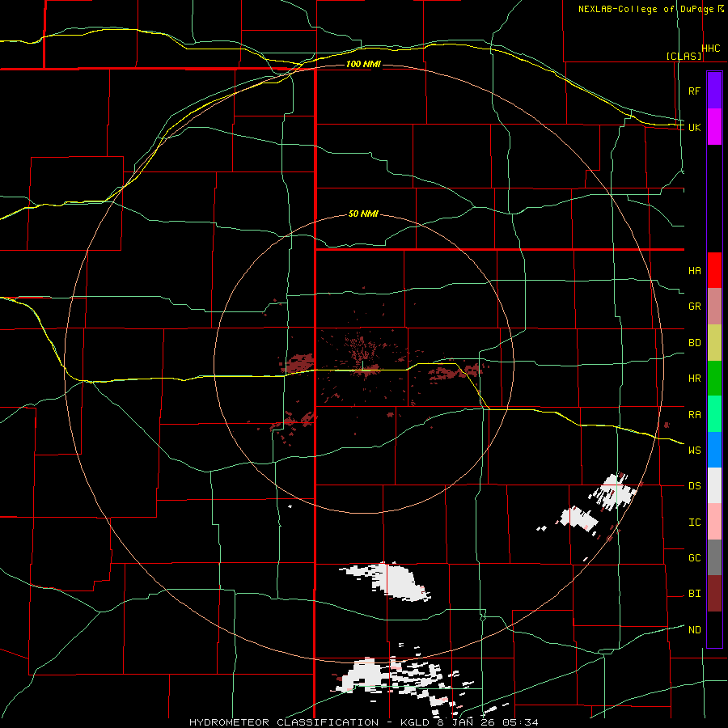Select the RA legend label

pyautogui.click(x=694, y=415)
